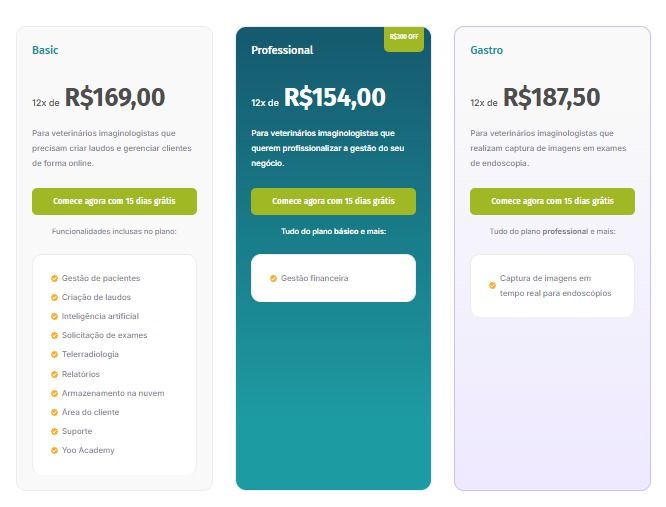Click the R$300 OFF discount badge
The image size is (666, 507).
(x=404, y=37)
